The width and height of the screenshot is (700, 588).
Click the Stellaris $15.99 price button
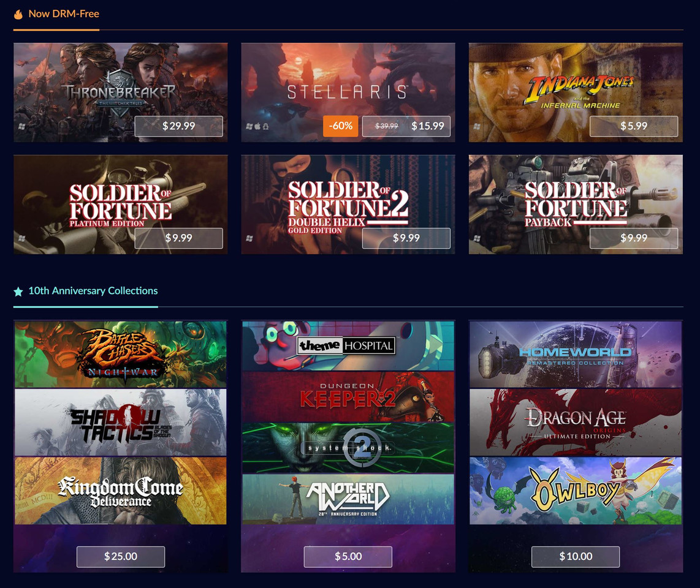[406, 126]
